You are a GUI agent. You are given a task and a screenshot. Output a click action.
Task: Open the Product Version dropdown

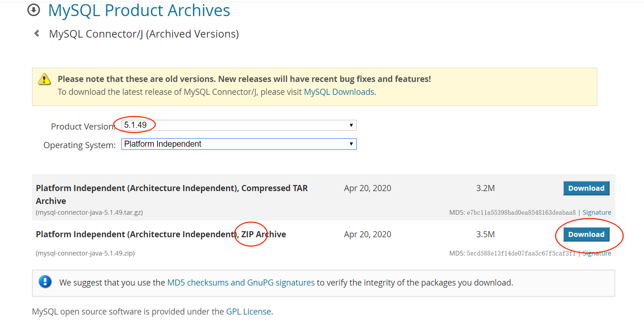pyautogui.click(x=239, y=125)
